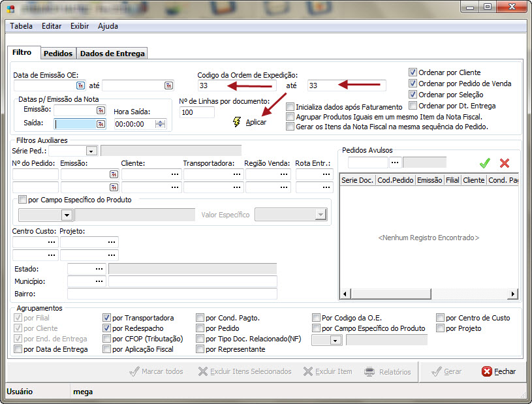Switch to the Pedidos tab

tap(57, 54)
